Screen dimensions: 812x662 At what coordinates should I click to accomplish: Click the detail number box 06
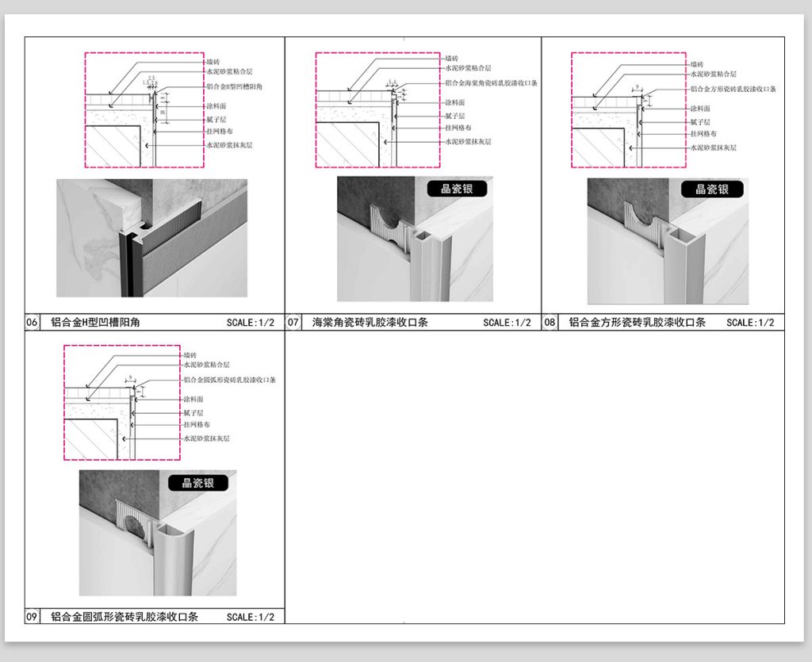(x=33, y=323)
